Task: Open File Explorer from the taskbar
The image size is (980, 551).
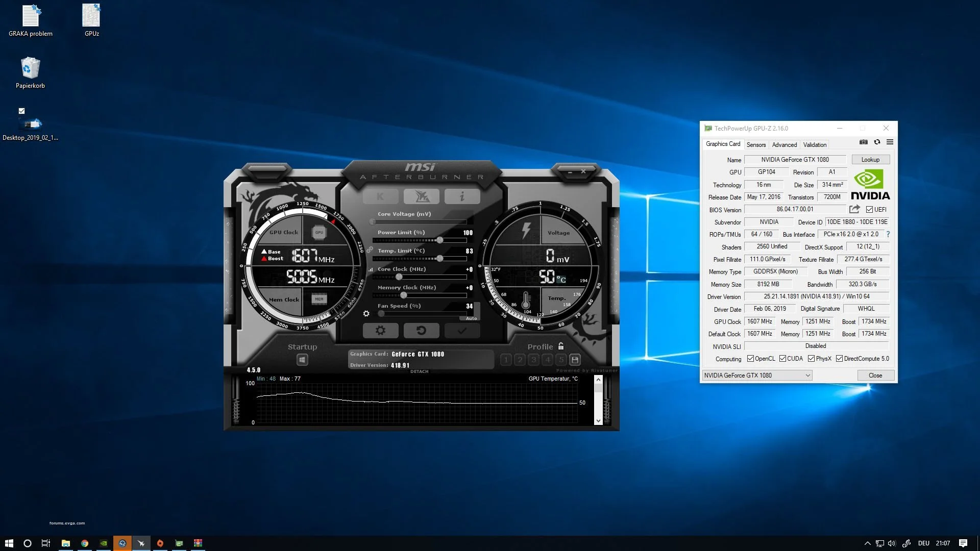Action: [x=66, y=543]
